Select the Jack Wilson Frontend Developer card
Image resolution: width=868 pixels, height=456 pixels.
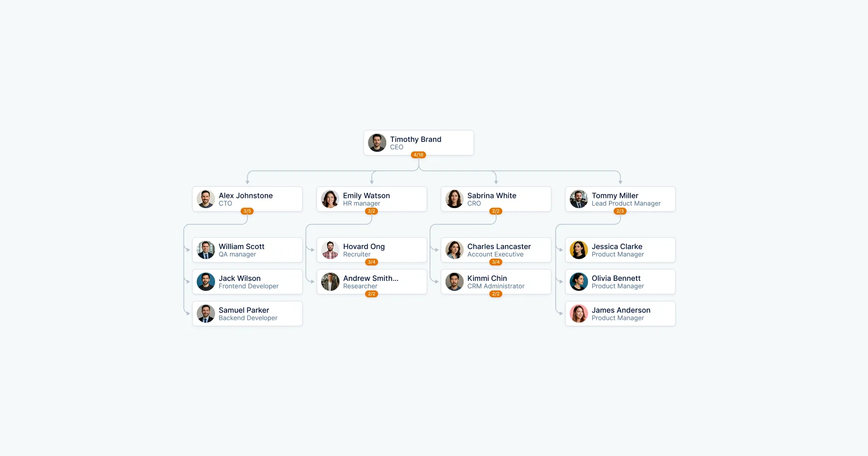pos(247,282)
